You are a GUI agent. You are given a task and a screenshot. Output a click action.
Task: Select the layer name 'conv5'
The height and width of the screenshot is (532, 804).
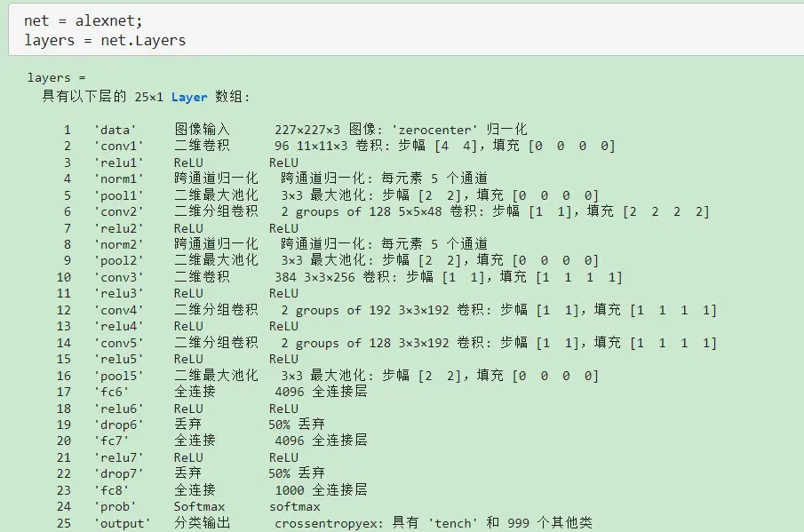tap(118, 343)
